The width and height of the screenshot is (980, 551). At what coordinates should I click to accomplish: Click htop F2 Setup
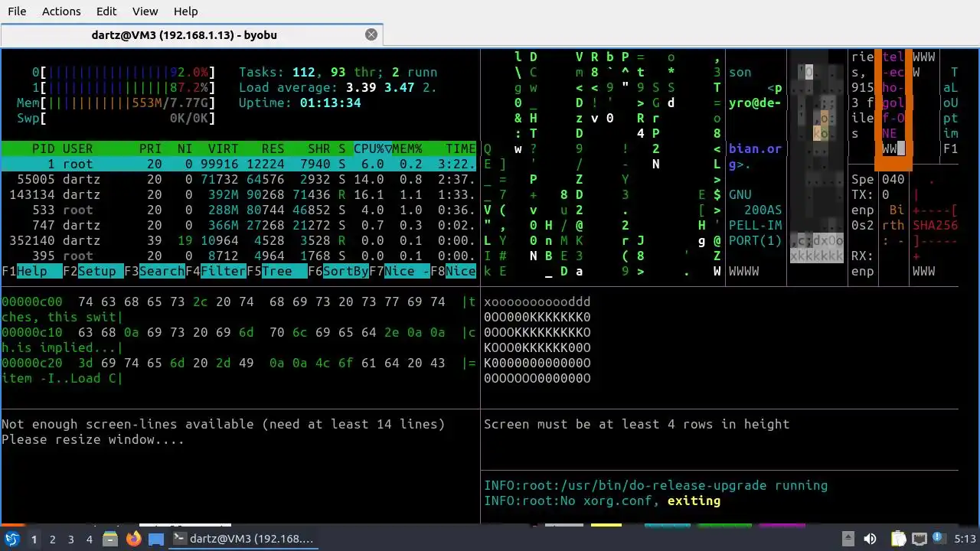93,271
